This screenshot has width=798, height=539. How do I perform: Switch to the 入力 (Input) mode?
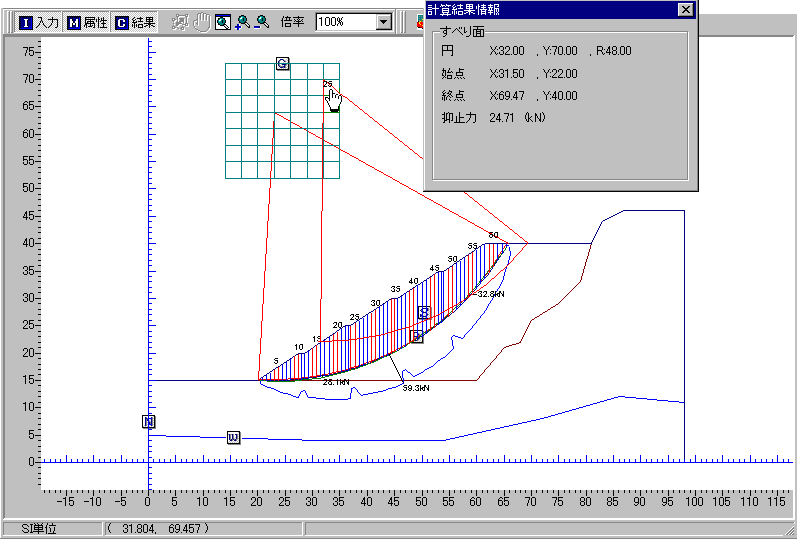(38, 22)
